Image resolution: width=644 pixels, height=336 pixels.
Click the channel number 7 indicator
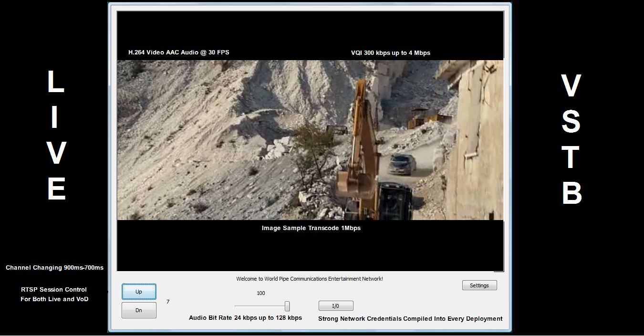tap(168, 302)
